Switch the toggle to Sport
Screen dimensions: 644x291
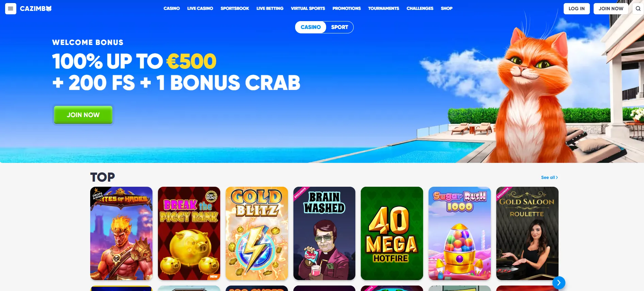(339, 27)
